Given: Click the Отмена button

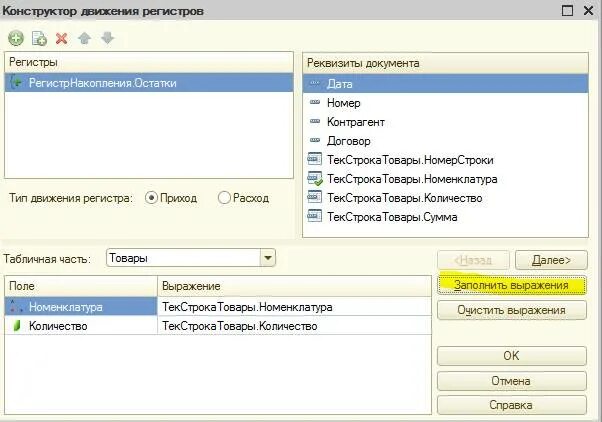Looking at the screenshot, I should [512, 381].
